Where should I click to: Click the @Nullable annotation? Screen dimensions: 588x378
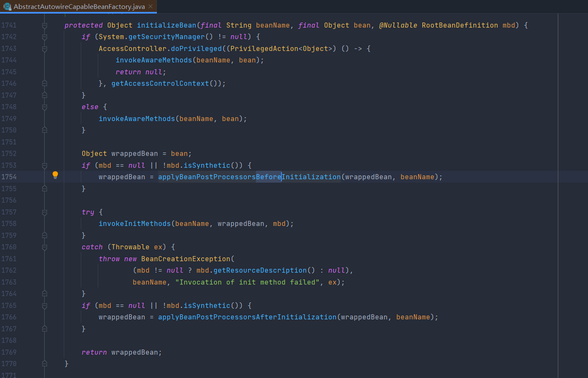[x=398, y=25]
